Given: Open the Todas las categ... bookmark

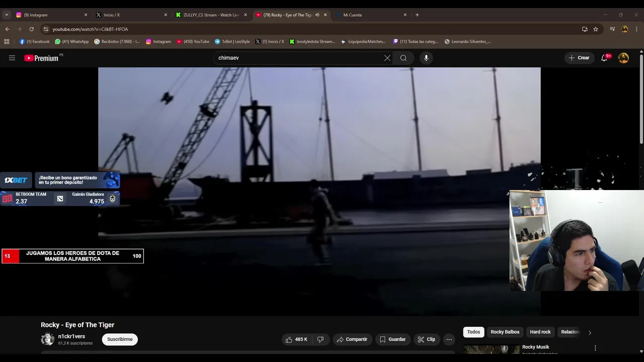Looking at the screenshot, I should [416, 42].
